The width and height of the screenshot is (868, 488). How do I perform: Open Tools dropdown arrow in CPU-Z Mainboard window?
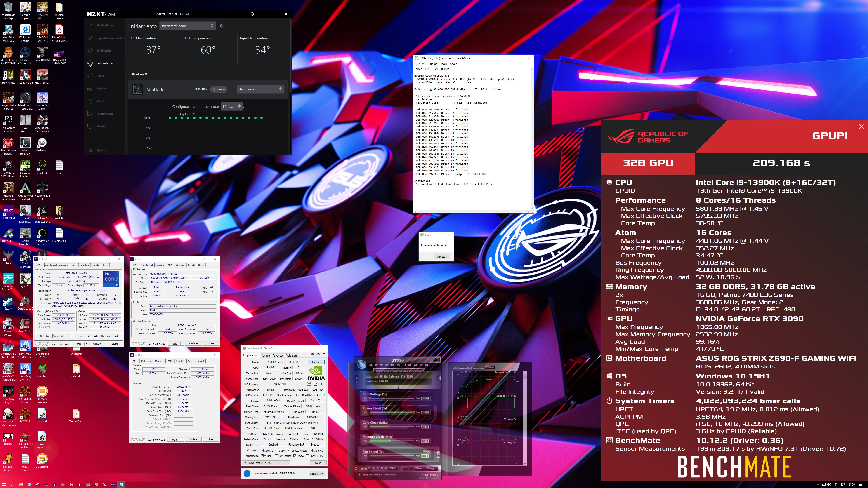tap(182, 343)
